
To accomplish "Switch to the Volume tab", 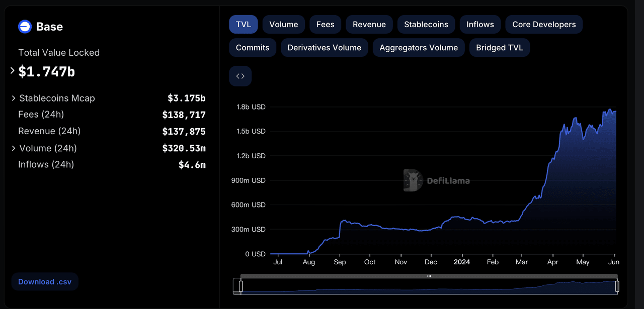I will coord(283,24).
